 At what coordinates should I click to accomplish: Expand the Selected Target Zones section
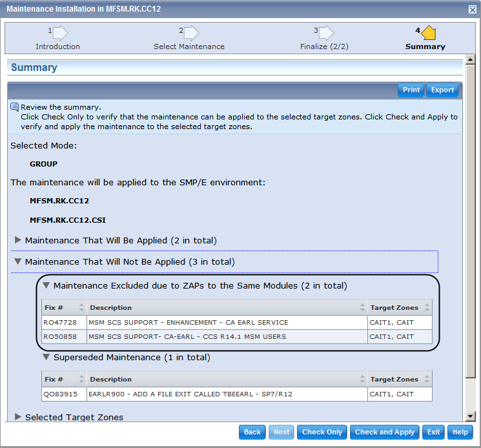pyautogui.click(x=18, y=417)
